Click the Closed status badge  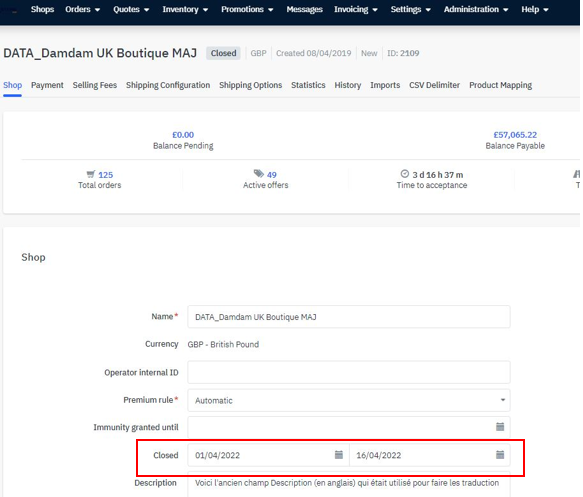click(x=223, y=53)
